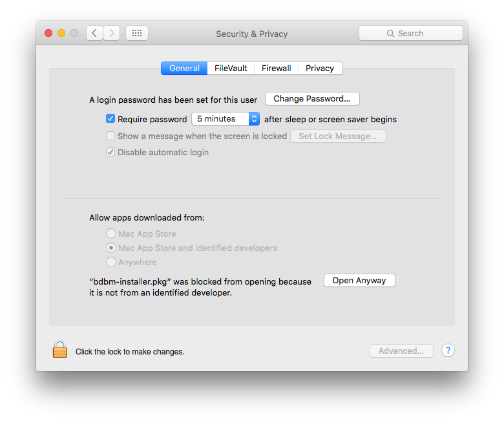The height and width of the screenshot is (423, 504).
Task: Go forward with the right arrow button
Action: (112, 33)
